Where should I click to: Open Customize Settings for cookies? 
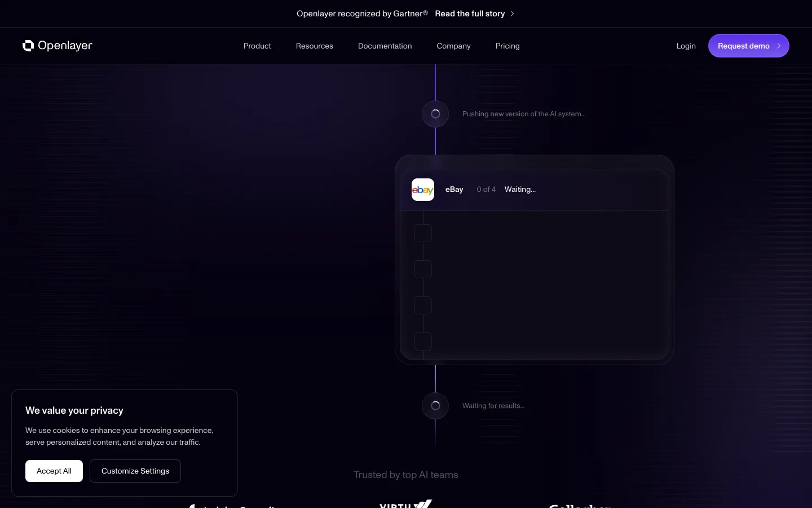[135, 471]
